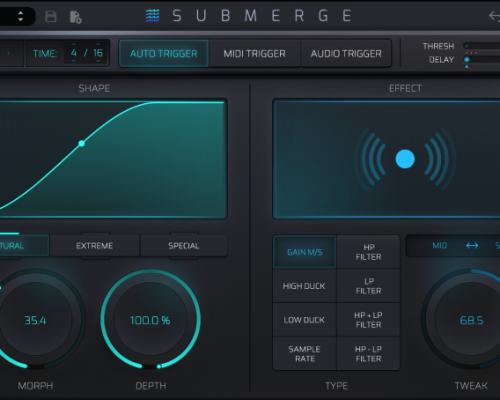500x400 pixels.
Task: Click the EFFECT section heading
Action: [405, 88]
